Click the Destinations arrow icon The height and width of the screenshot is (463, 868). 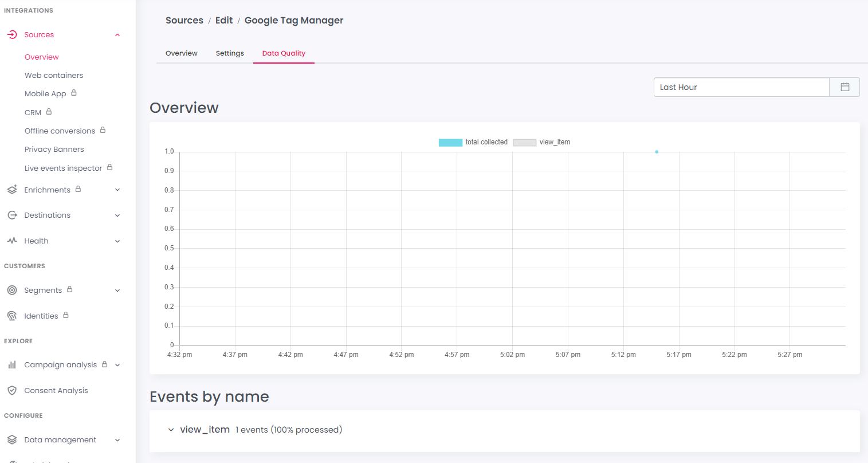coord(12,215)
